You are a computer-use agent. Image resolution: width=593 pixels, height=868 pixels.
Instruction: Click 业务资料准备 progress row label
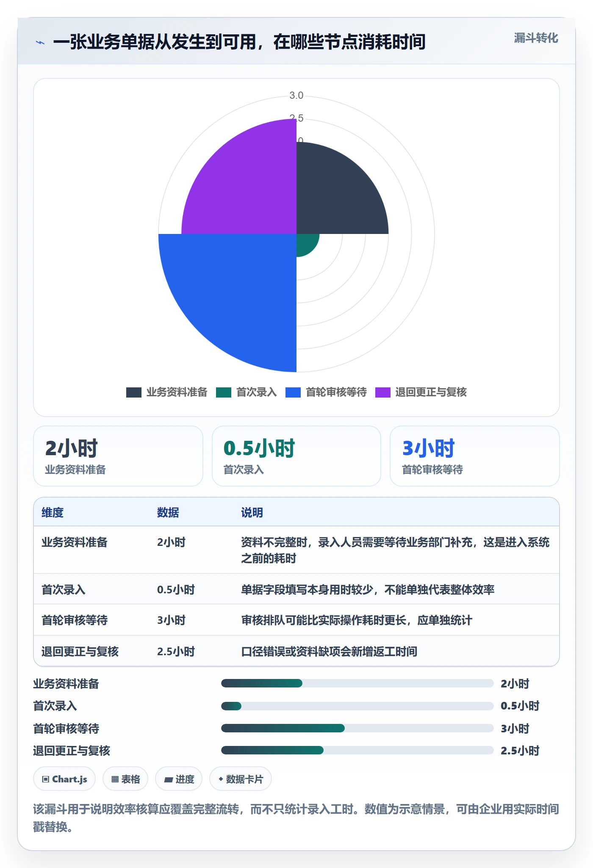pos(66,684)
